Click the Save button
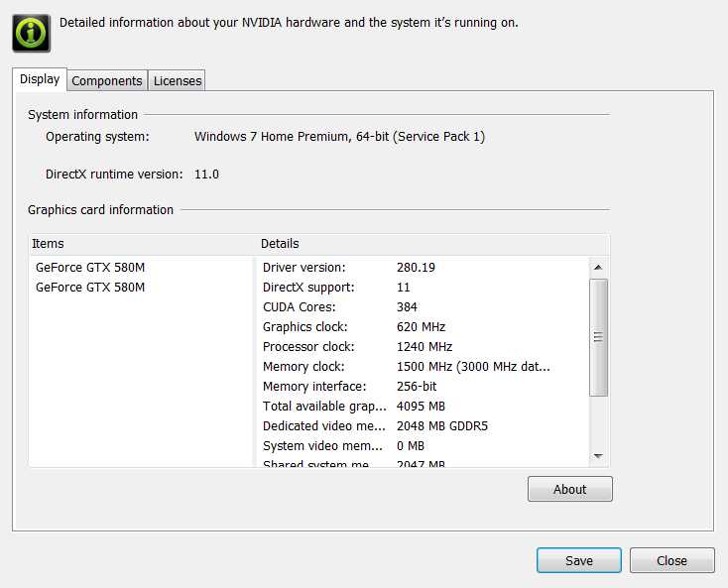 [578, 560]
